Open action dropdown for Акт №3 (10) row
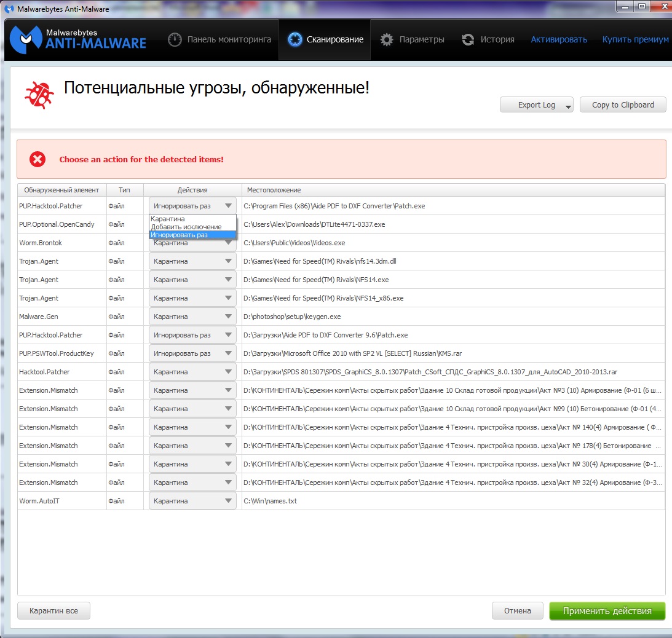This screenshot has height=638, width=672. tap(192, 390)
